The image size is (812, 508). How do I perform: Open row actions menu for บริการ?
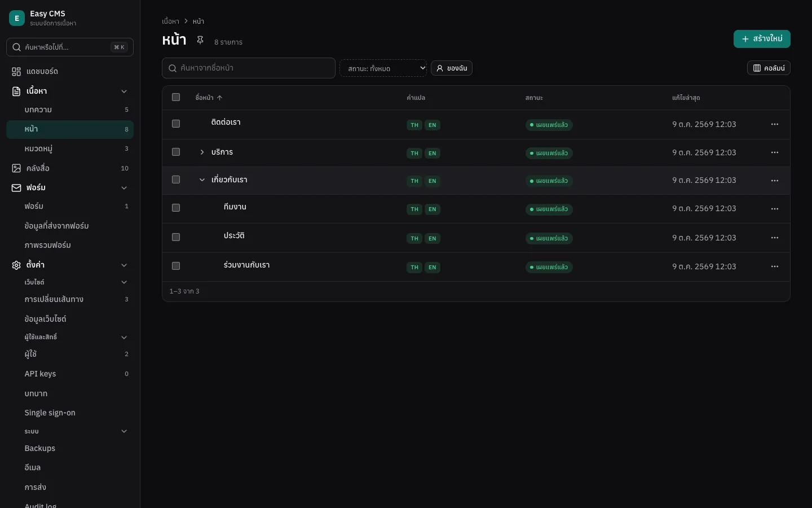(775, 152)
